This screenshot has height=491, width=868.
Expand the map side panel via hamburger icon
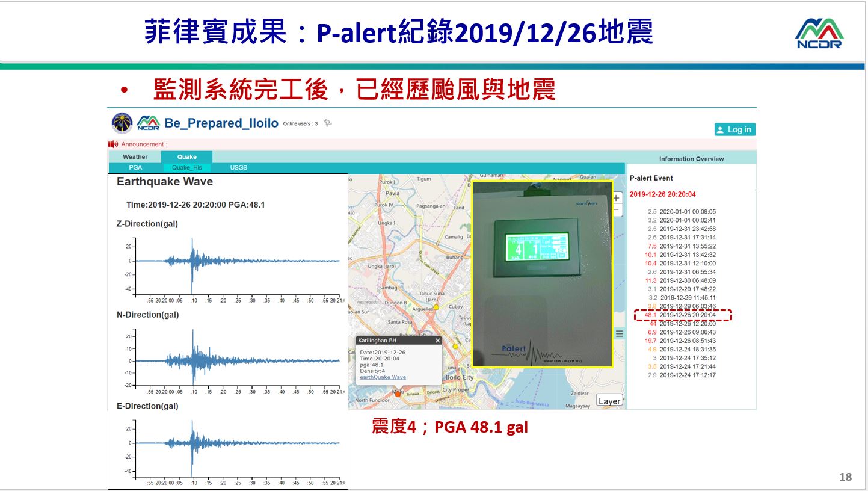619,332
